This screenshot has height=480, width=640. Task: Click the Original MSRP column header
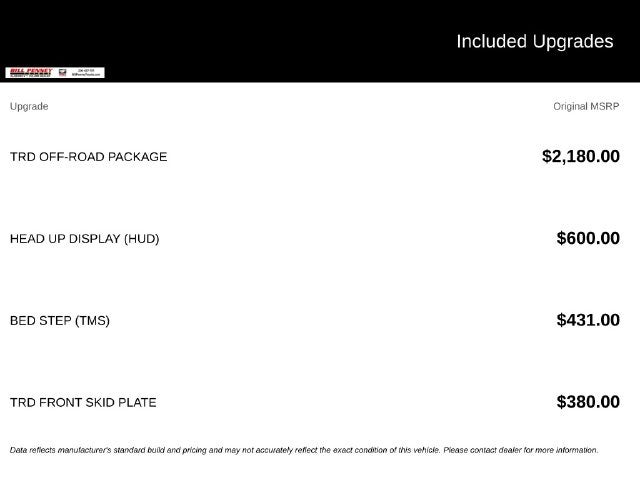coord(586,106)
